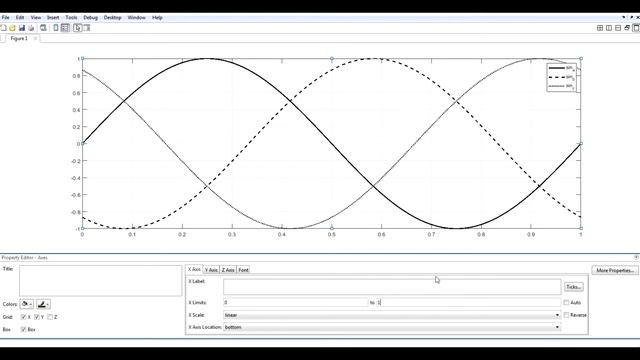Viewport: 640px width, 360px height.
Task: Select the Edit Plot arrow tool
Action: 77,28
